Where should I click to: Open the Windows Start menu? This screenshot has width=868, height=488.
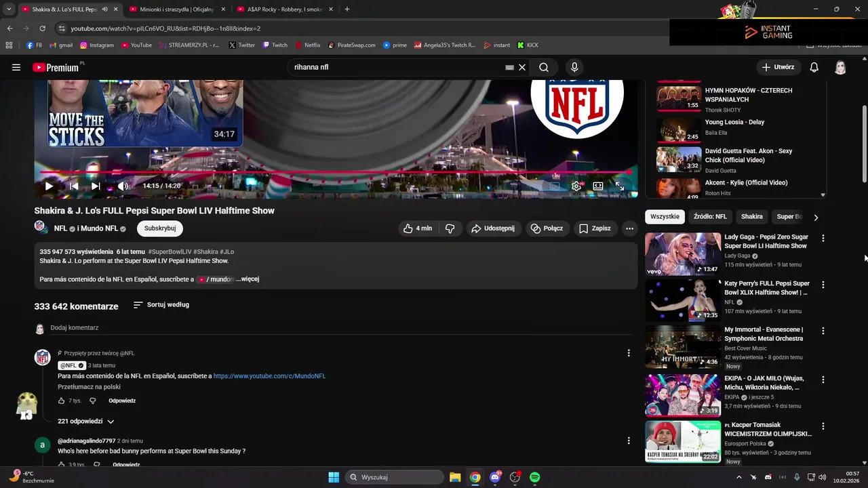334,477
